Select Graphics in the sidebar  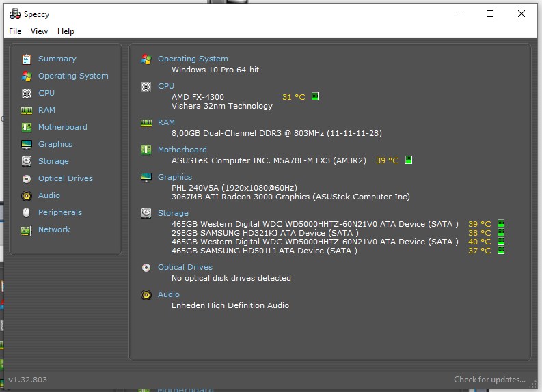coord(55,144)
